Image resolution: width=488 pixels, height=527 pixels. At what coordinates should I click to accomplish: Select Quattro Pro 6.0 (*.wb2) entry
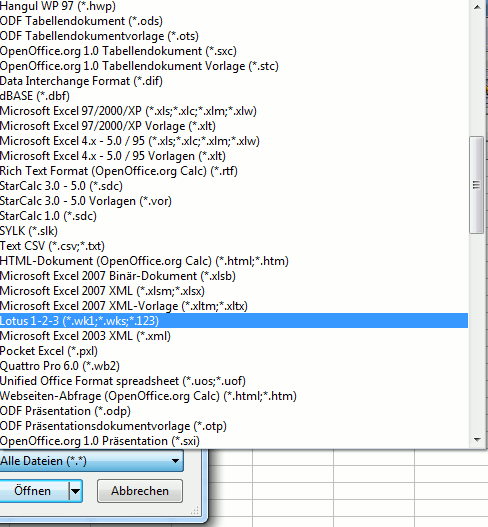point(234,366)
